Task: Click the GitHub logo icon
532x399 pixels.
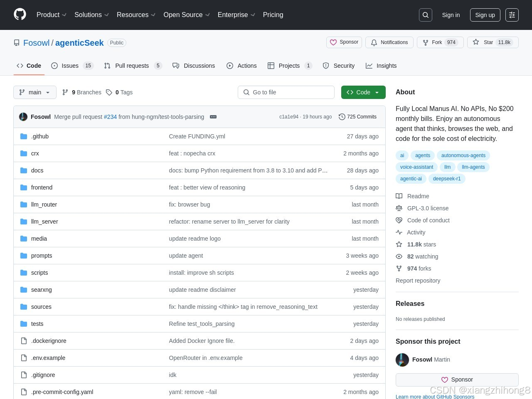Action: (20, 15)
